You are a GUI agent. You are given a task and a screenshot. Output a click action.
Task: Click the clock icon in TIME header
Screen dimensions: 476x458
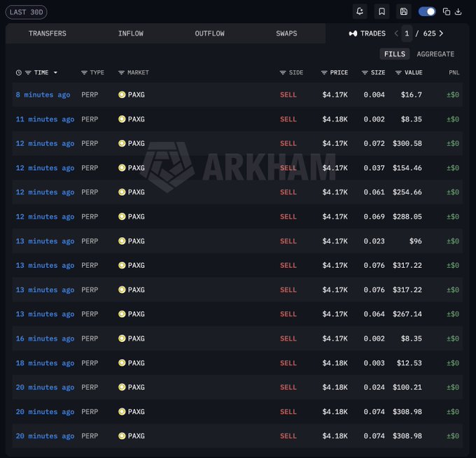click(19, 73)
